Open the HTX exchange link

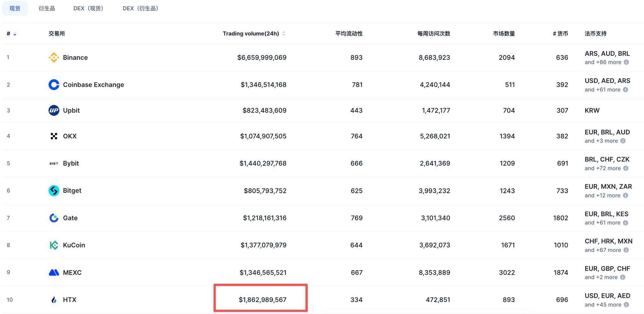tap(69, 300)
